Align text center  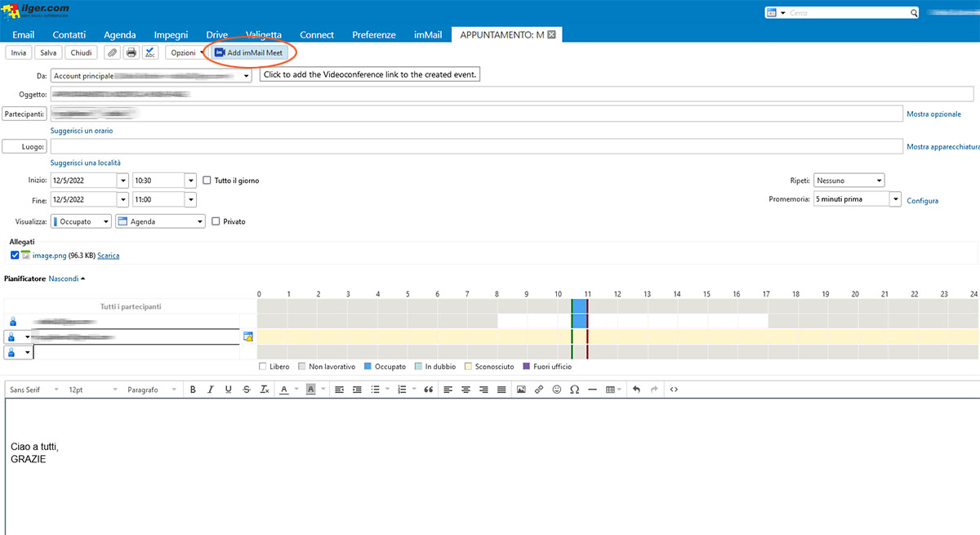pyautogui.click(x=466, y=390)
